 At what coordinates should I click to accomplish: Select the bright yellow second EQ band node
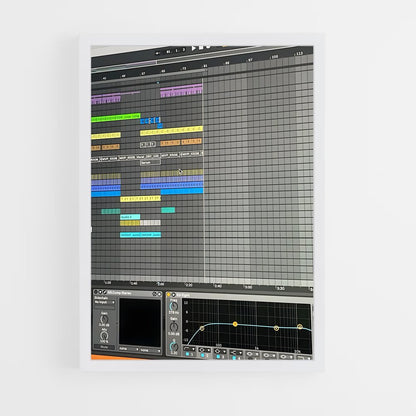(x=235, y=324)
